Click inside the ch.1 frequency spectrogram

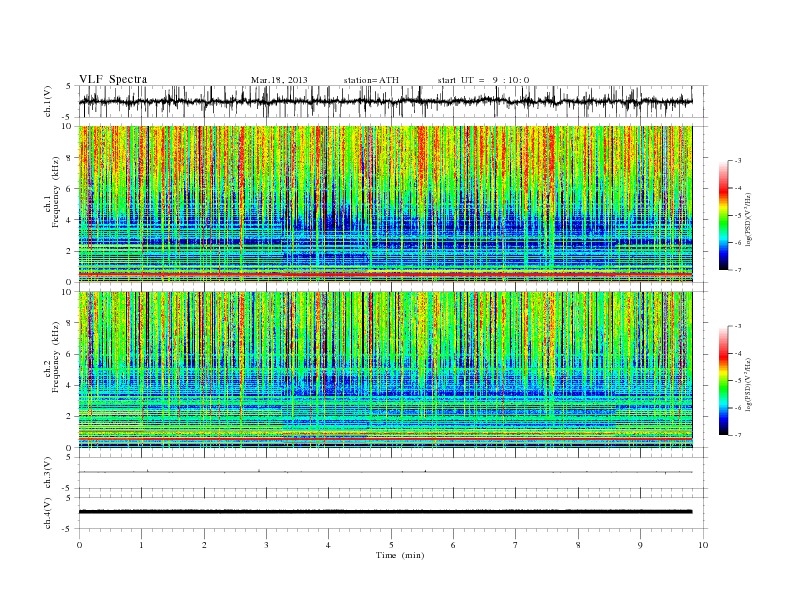[385, 204]
